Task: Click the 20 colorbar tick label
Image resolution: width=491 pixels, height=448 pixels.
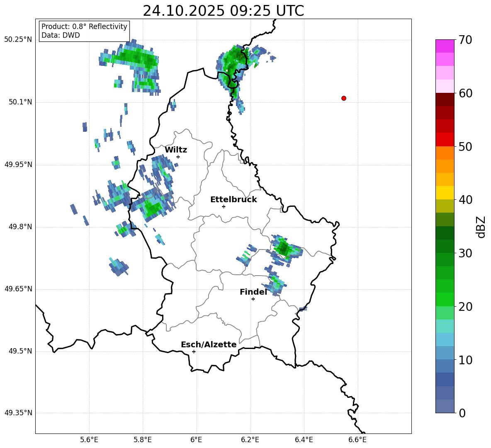Action: click(465, 306)
